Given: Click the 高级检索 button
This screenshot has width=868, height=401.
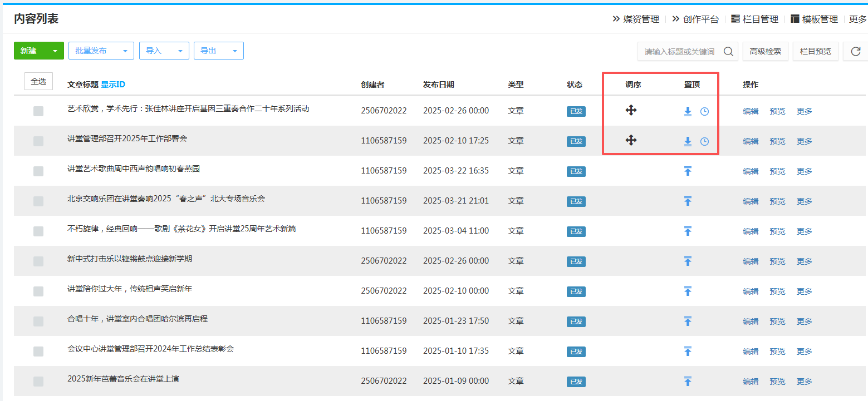Looking at the screenshot, I should click(765, 51).
